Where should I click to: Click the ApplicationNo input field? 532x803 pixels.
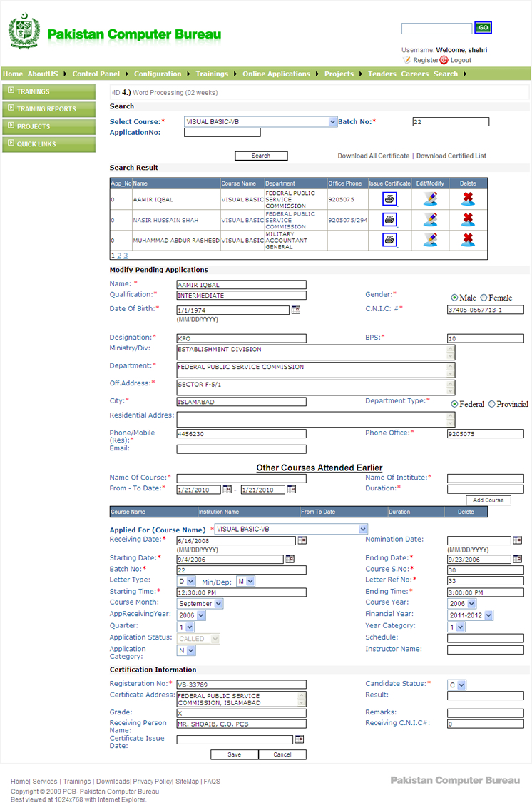click(222, 133)
